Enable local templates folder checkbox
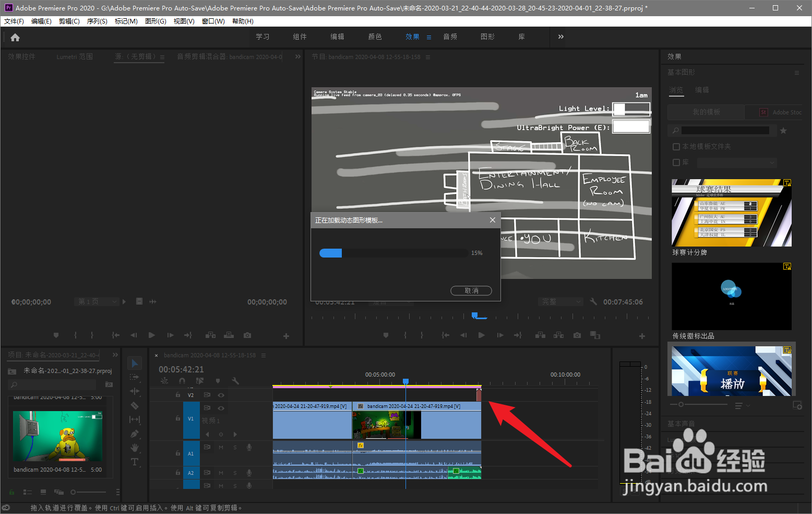Viewport: 812px width, 514px height. click(x=676, y=147)
